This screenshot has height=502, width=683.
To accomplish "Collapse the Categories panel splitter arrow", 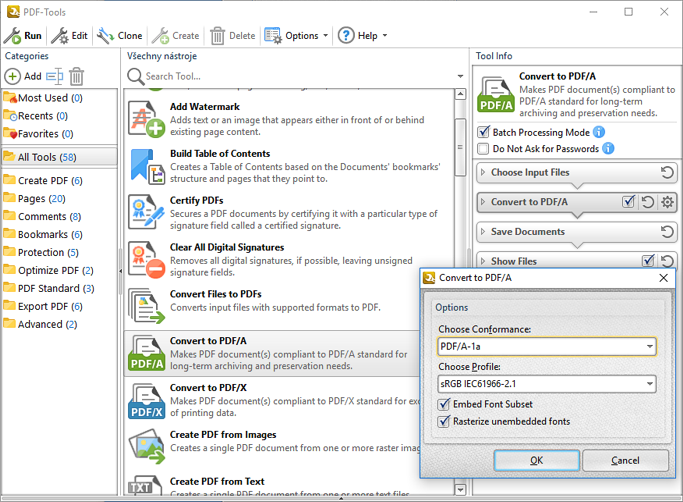I will tap(121, 271).
